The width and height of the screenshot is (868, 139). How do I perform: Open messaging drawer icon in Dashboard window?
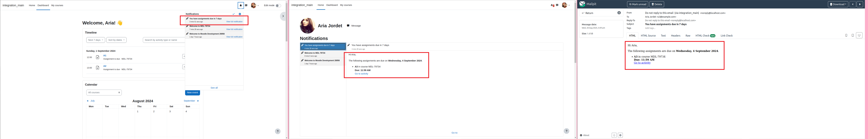click(x=246, y=5)
